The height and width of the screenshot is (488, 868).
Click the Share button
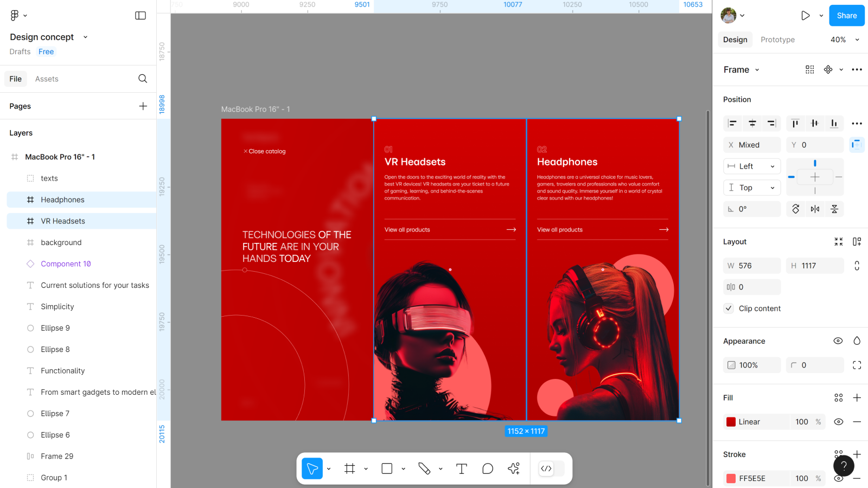[846, 16]
